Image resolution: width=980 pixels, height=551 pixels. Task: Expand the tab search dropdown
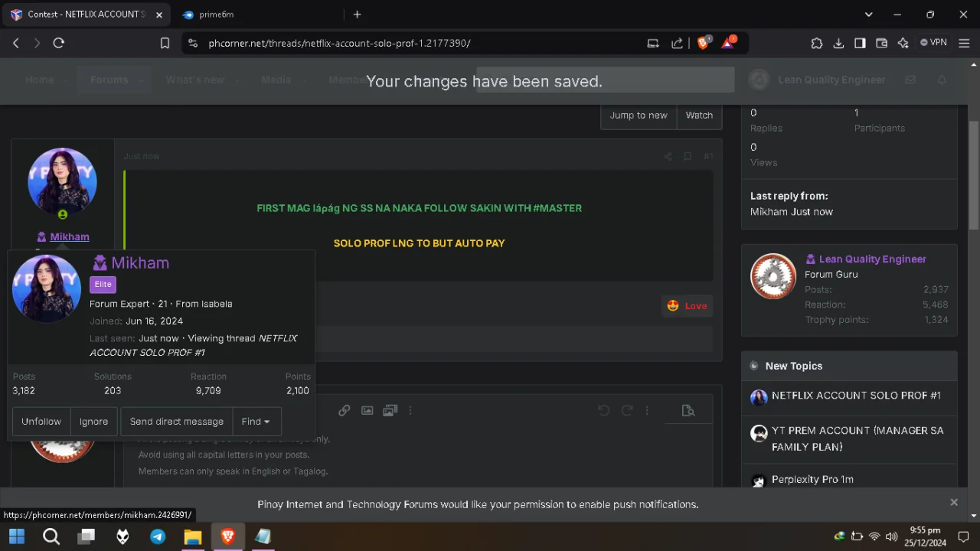868,15
